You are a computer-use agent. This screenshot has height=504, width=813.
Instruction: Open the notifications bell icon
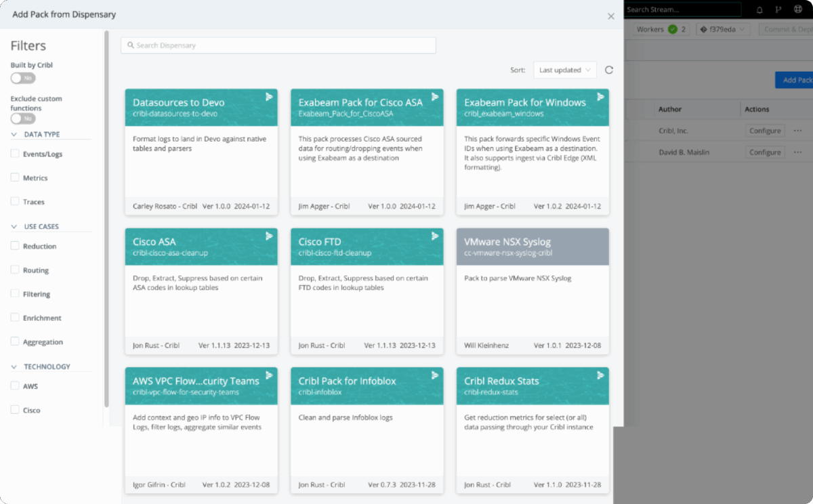(759, 9)
